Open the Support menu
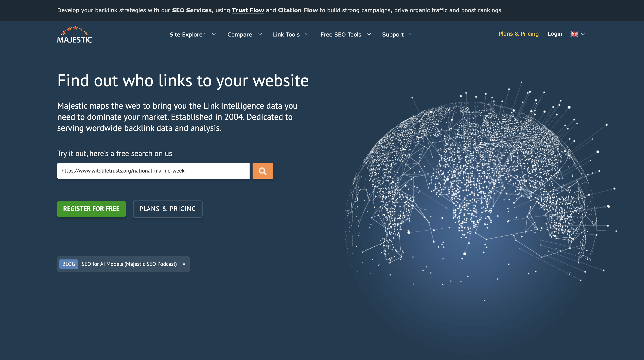The width and height of the screenshot is (644, 360). [x=393, y=34]
